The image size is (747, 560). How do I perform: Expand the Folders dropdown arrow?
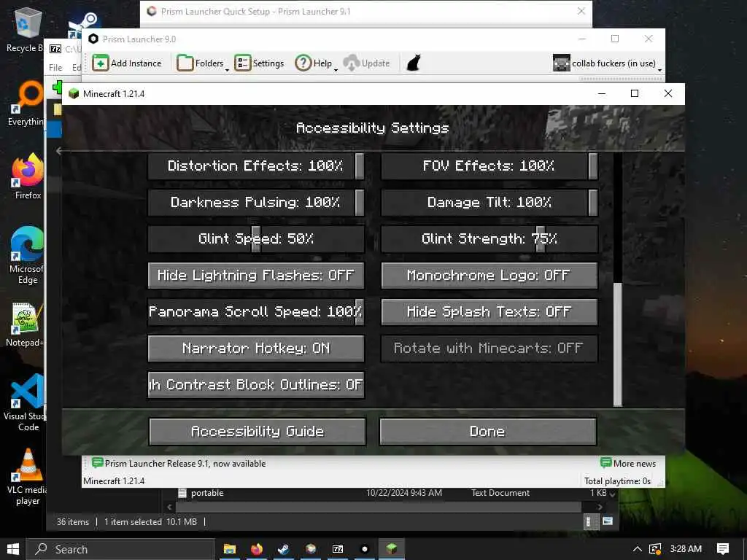coord(228,70)
